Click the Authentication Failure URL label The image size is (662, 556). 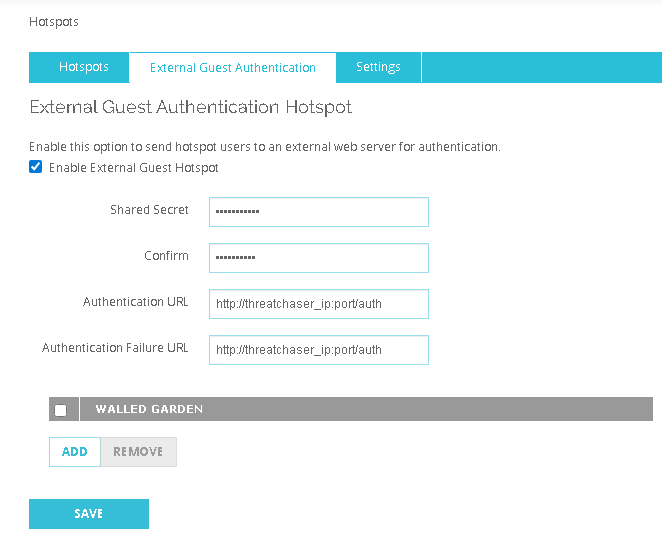click(x=115, y=348)
